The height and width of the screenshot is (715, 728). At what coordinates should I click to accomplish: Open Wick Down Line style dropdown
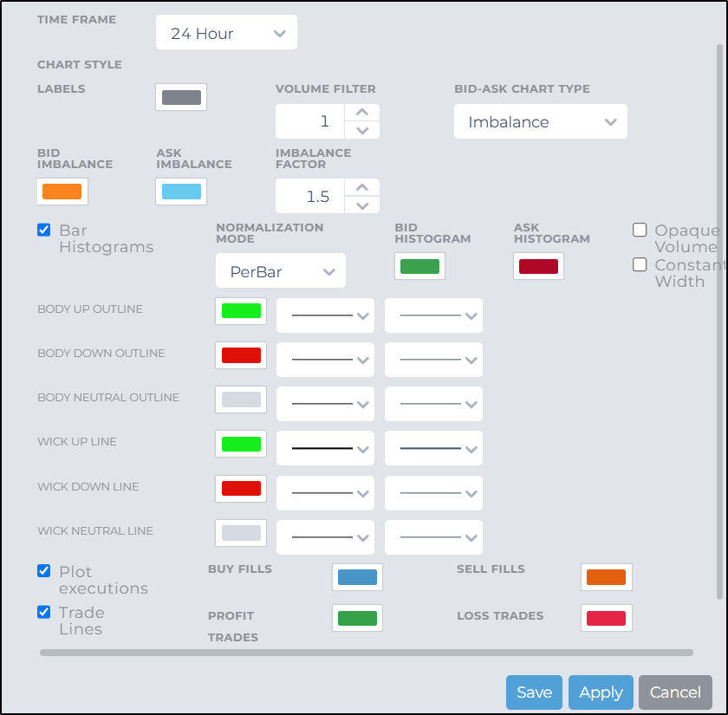pyautogui.click(x=325, y=493)
